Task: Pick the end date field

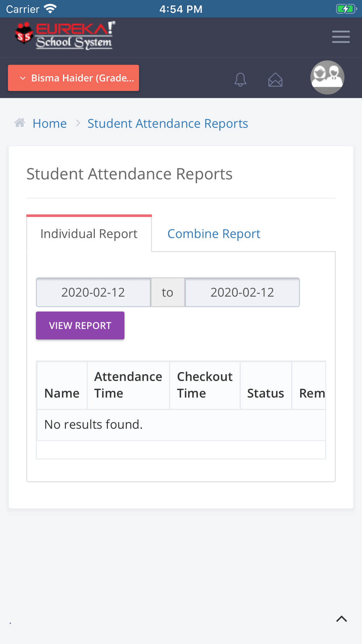Action: point(242,292)
